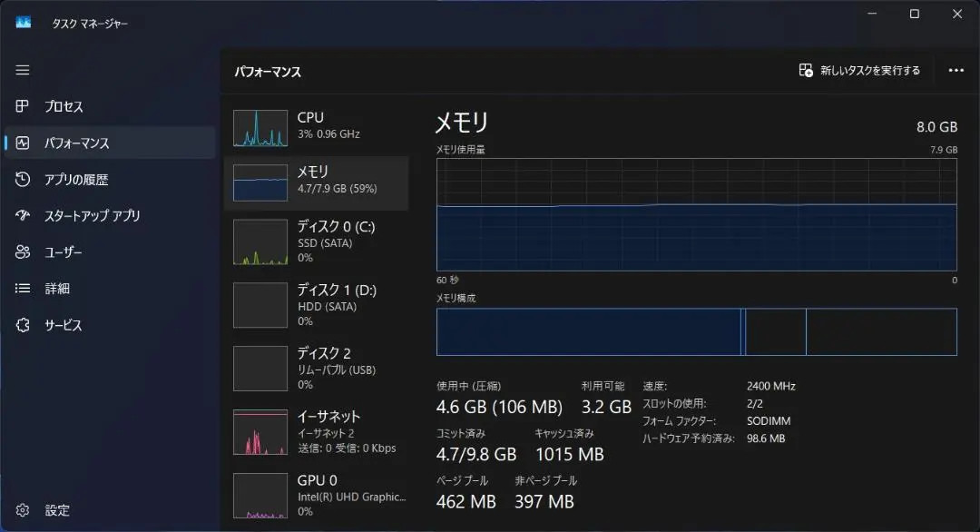Viewport: 980px width, 532px height.
Task: Select the メモリ performance item
Action: (317, 183)
